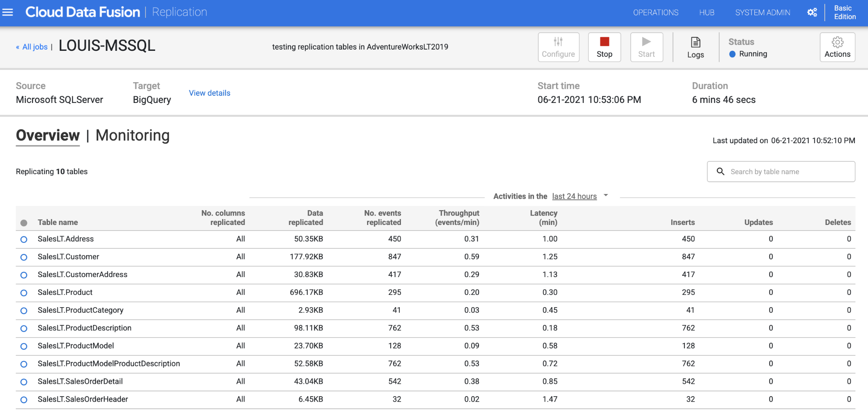Viewport: 868px width, 419px height.
Task: Click the start time 06-21-2021 10:53:06 PM
Action: (x=589, y=100)
